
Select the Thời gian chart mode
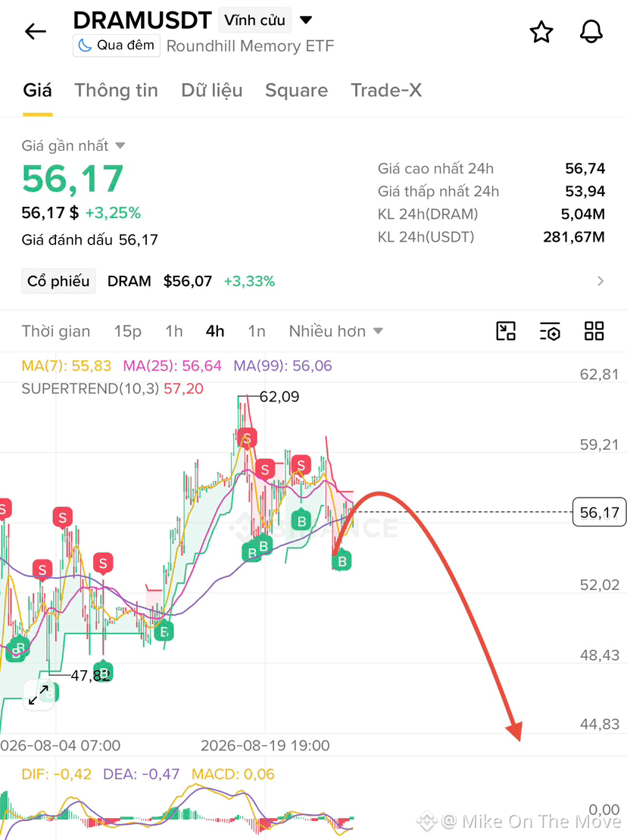click(56, 331)
